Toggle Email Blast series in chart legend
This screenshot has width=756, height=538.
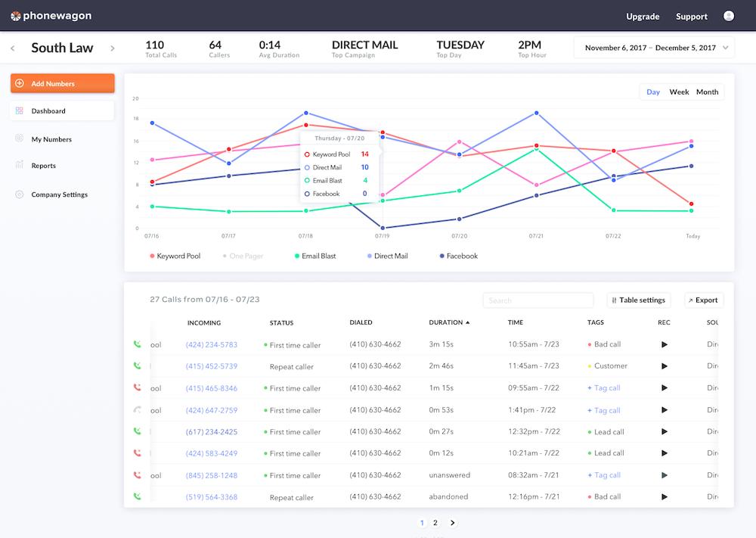pyautogui.click(x=315, y=257)
